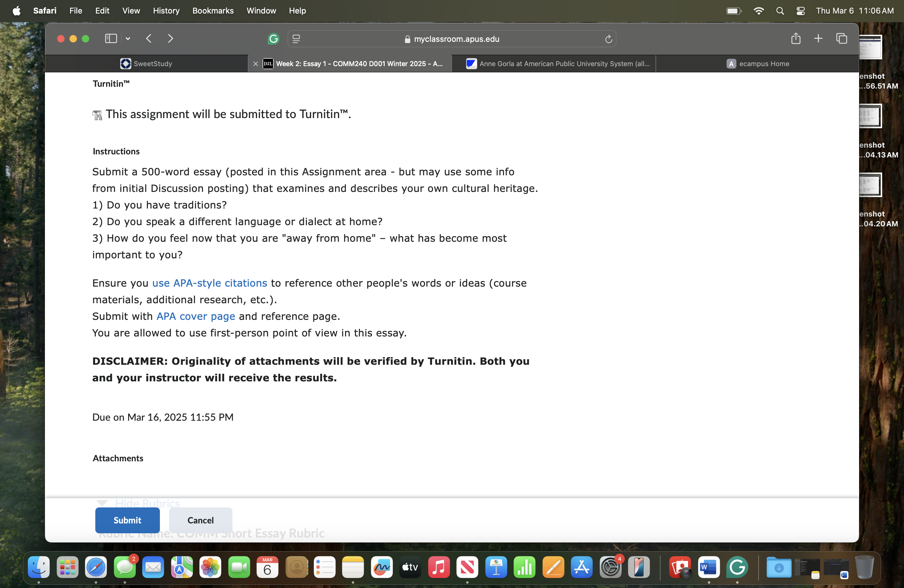Open the 'APA cover page' link

click(196, 316)
